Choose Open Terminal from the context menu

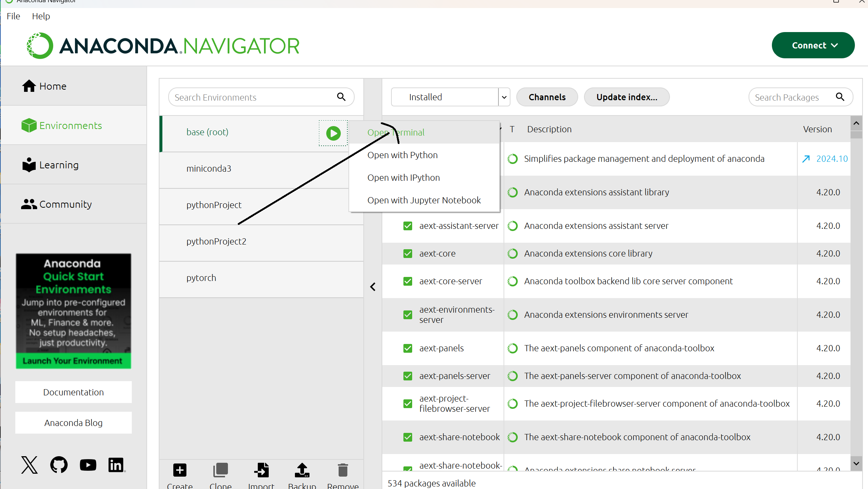[x=424, y=133]
